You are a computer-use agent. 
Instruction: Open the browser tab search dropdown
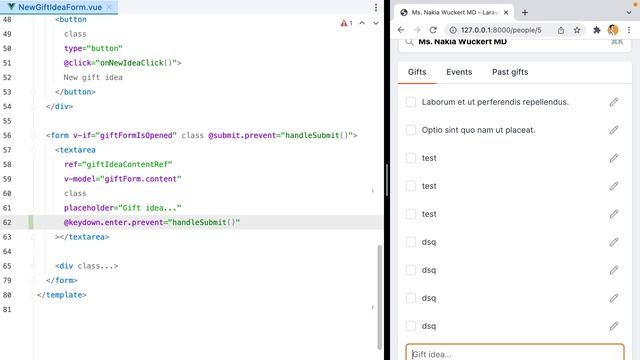(x=629, y=13)
